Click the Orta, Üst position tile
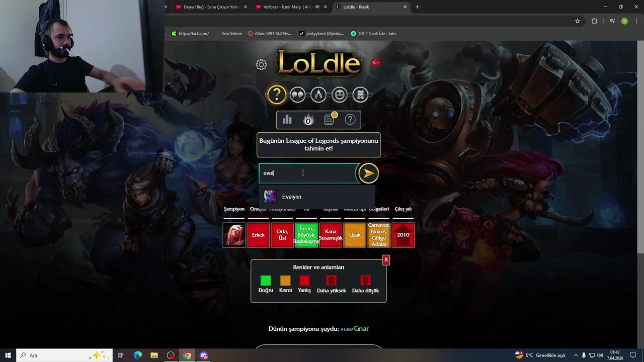 pos(282,235)
